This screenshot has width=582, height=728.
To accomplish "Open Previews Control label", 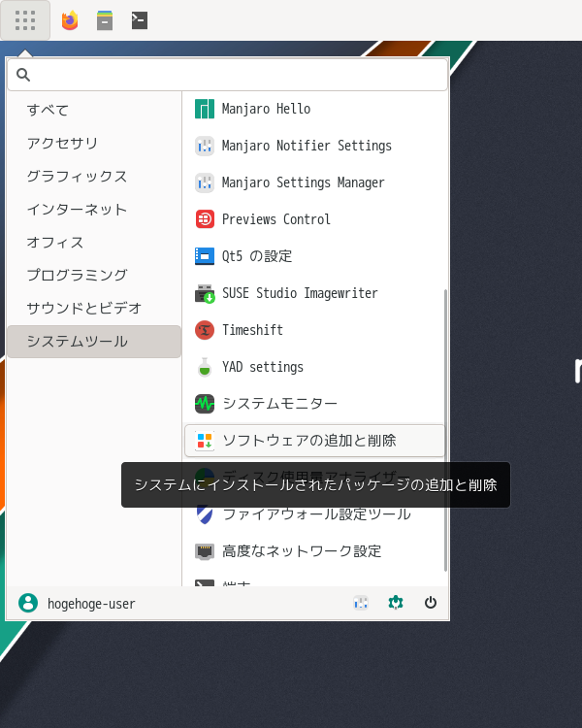I will pos(276,219).
